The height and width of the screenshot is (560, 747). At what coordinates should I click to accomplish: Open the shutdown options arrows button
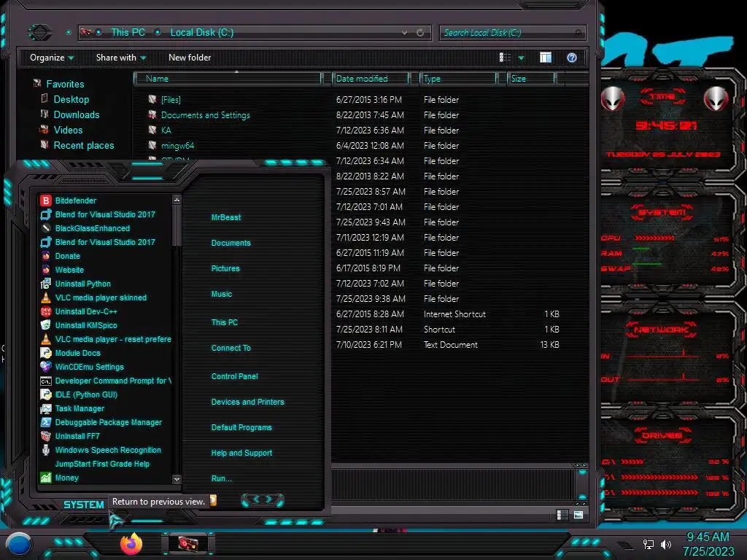[x=263, y=499]
